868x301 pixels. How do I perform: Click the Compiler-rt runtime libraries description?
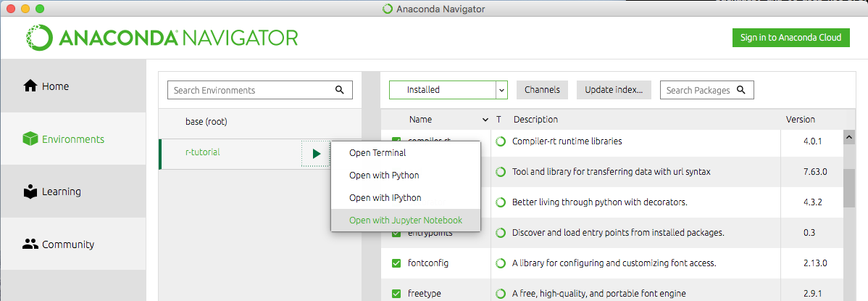(x=567, y=141)
